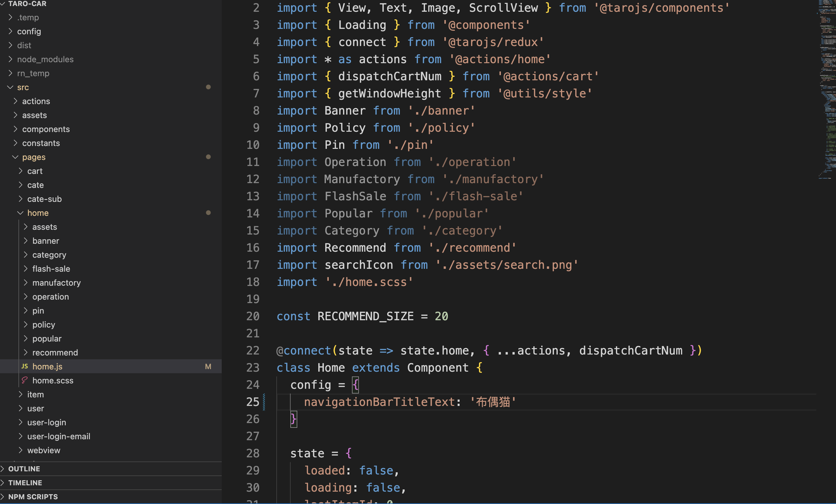Expand the NPM SCRIPTS panel
The width and height of the screenshot is (836, 504).
[x=111, y=497]
